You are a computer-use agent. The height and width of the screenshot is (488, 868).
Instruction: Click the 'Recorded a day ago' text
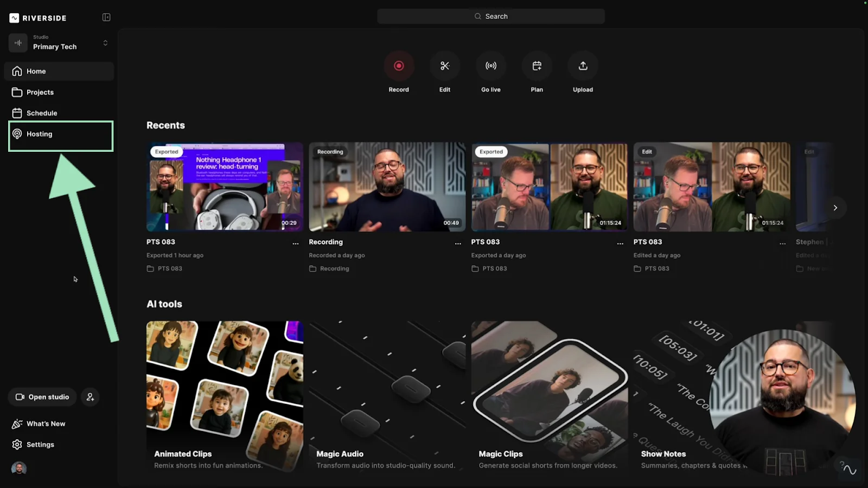[x=337, y=255]
